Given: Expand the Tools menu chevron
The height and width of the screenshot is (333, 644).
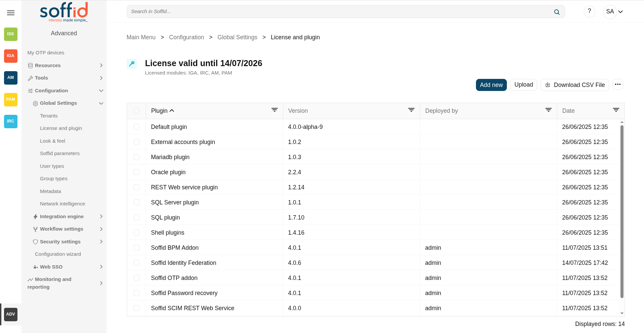Looking at the screenshot, I should coord(101,78).
